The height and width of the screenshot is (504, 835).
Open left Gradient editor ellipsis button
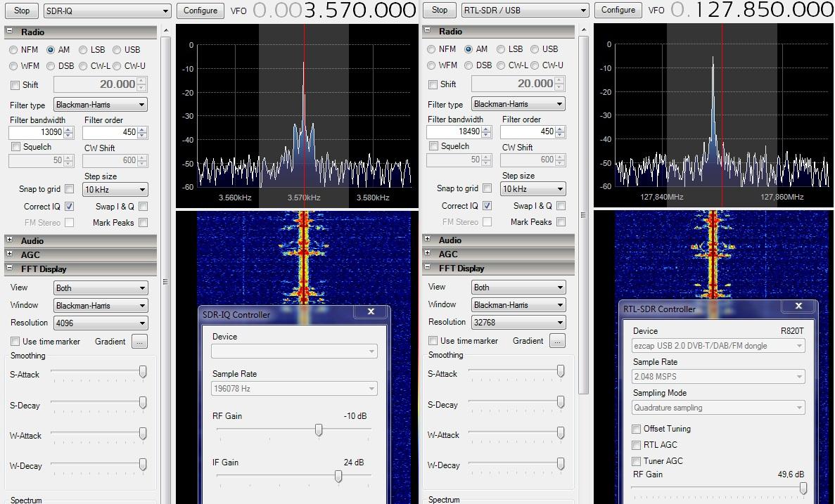coord(139,342)
